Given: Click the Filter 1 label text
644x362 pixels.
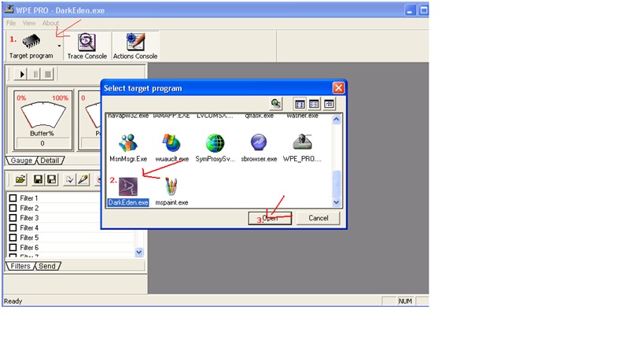Looking at the screenshot, I should coord(29,198).
